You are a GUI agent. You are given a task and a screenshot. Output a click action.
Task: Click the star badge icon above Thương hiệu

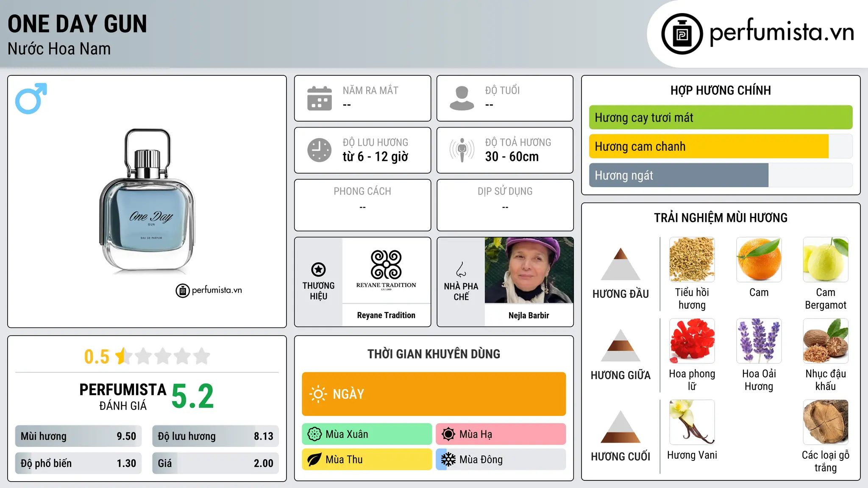pyautogui.click(x=318, y=269)
